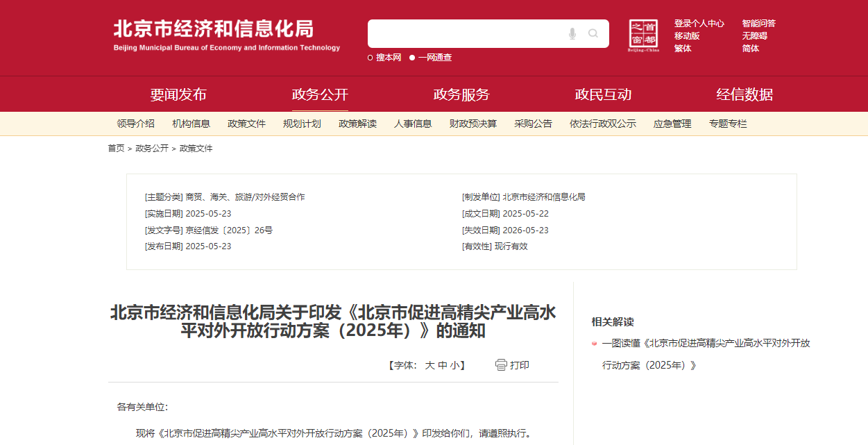Set font size to 中

(x=443, y=365)
